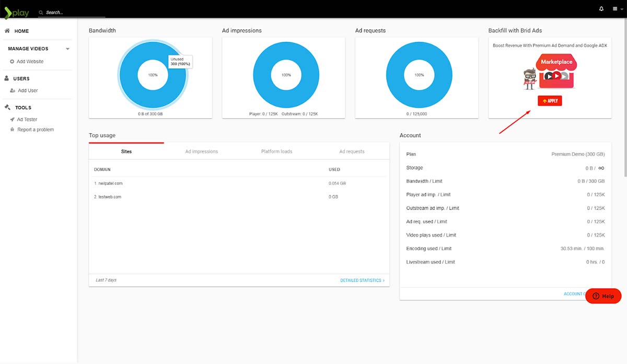
Task: Click the Tools hammer icon
Action: pos(7,108)
